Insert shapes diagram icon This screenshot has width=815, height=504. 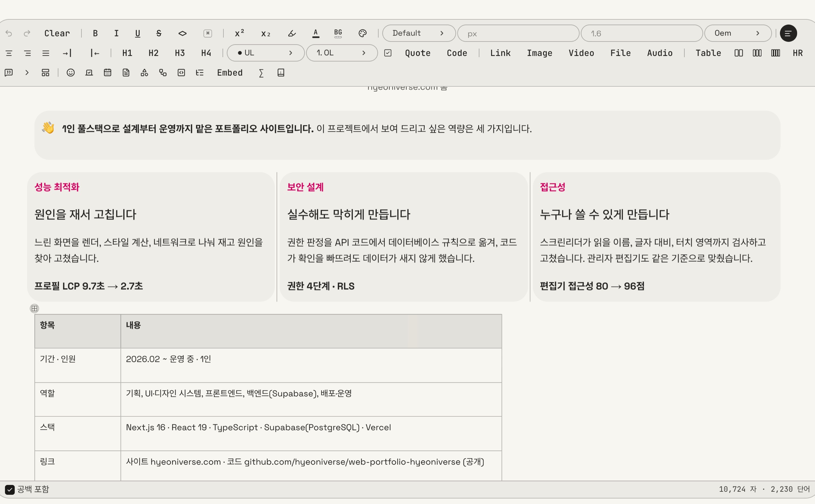144,73
